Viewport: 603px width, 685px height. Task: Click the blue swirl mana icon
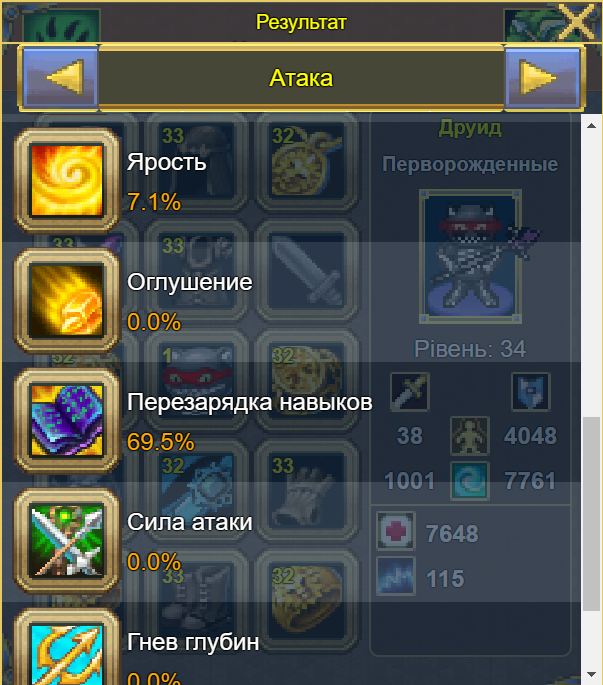470,481
